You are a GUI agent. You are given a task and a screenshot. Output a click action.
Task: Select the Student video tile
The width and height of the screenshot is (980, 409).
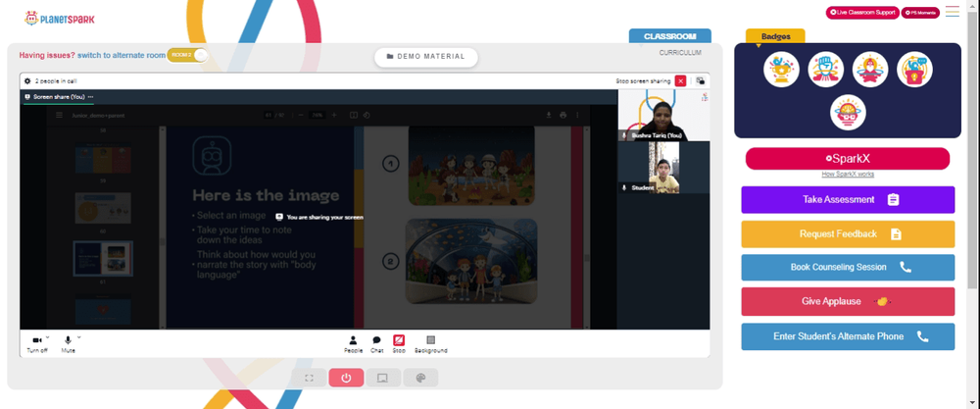663,167
